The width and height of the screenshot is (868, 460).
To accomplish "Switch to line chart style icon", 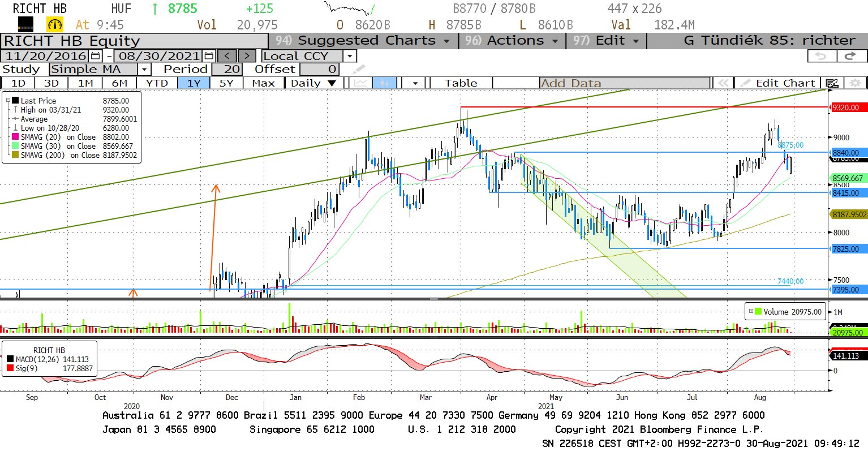I will tap(361, 83).
